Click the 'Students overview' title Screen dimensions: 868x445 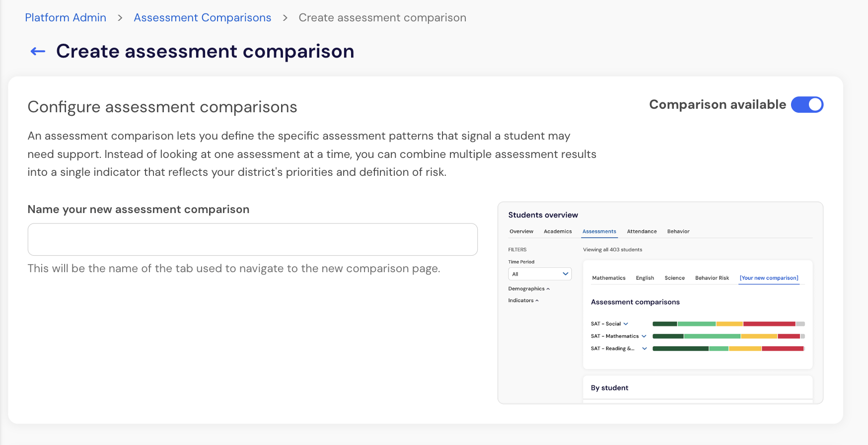[543, 215]
